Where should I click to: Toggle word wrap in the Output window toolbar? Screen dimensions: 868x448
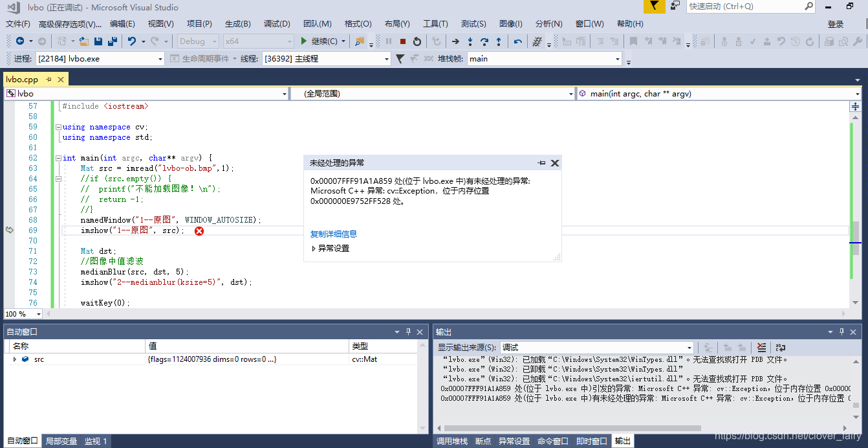[781, 347]
